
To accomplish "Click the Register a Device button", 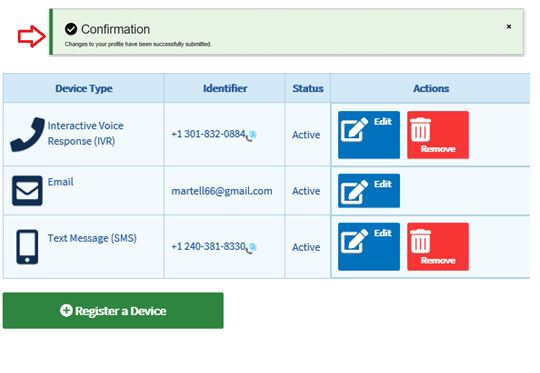I will [x=113, y=311].
